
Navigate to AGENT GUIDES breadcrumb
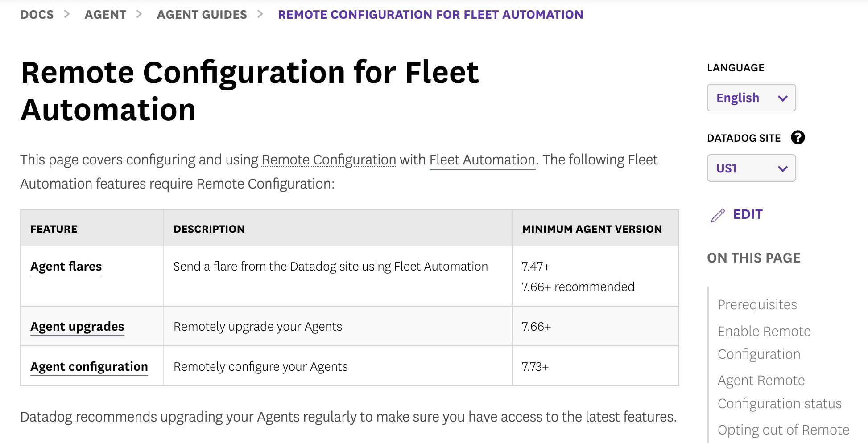point(202,14)
